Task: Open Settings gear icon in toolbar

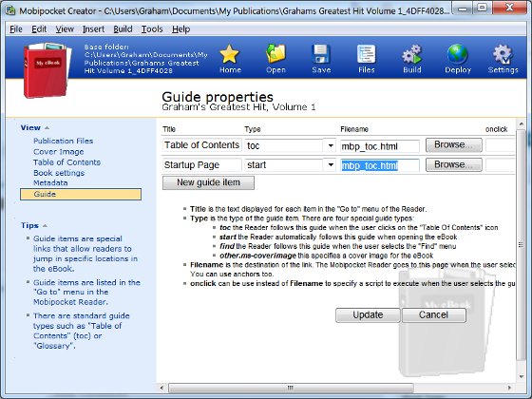Action: pos(503,54)
